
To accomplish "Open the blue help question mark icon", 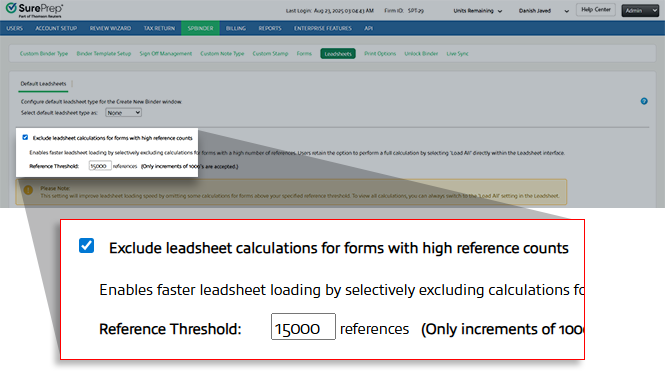I will coord(644,101).
